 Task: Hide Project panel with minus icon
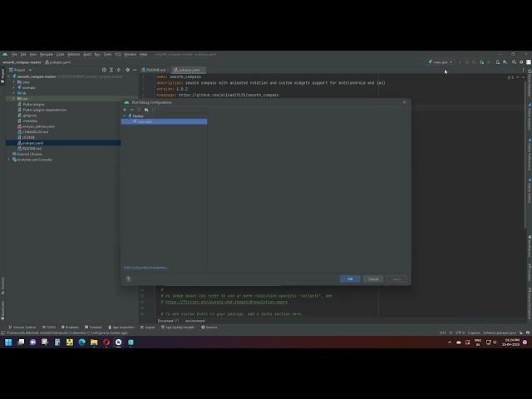click(135, 70)
